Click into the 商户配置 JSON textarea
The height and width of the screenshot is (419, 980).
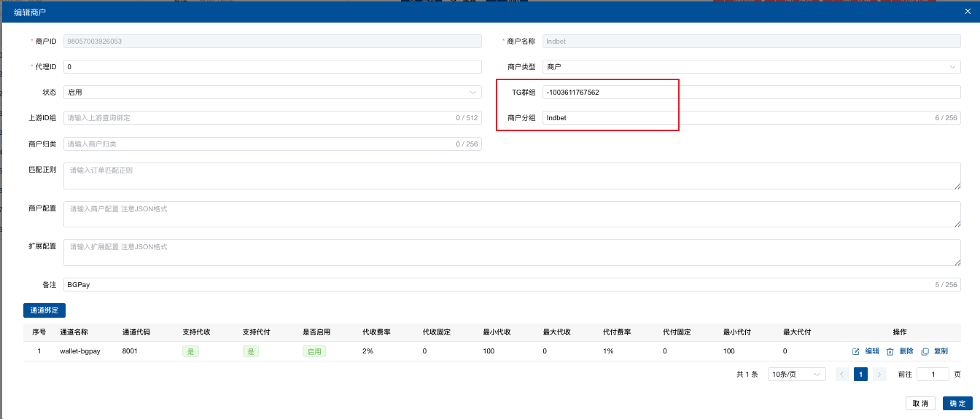coord(512,214)
